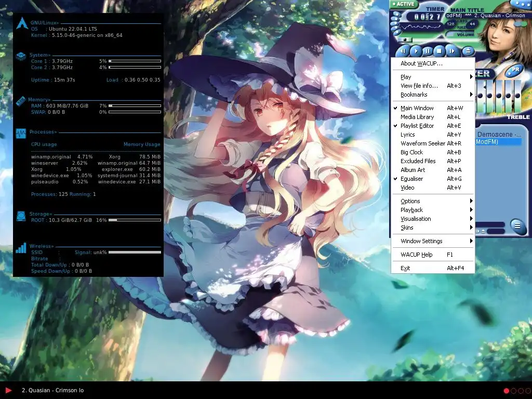Skip to next track in WACUP
This screenshot has height=399, width=532.
click(x=451, y=51)
